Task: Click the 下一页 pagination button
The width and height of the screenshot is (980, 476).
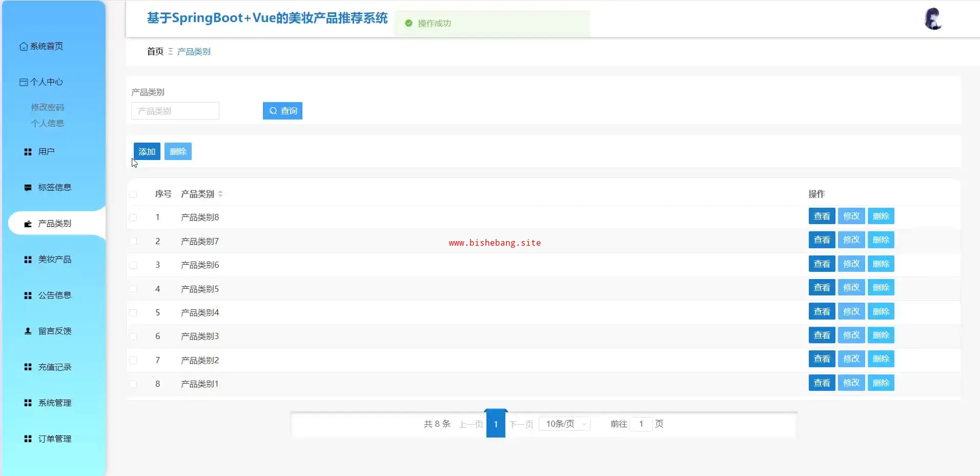Action: (521, 424)
